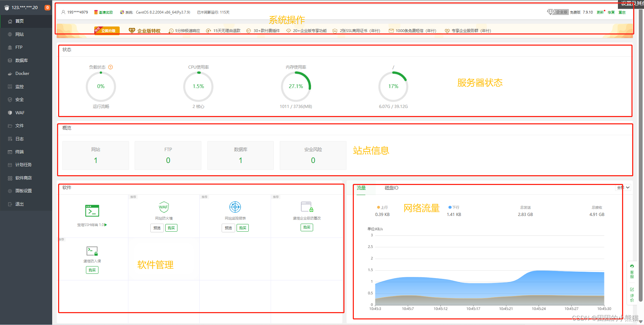
Task: Click the 负载状态 help question mark icon
Action: (x=110, y=67)
